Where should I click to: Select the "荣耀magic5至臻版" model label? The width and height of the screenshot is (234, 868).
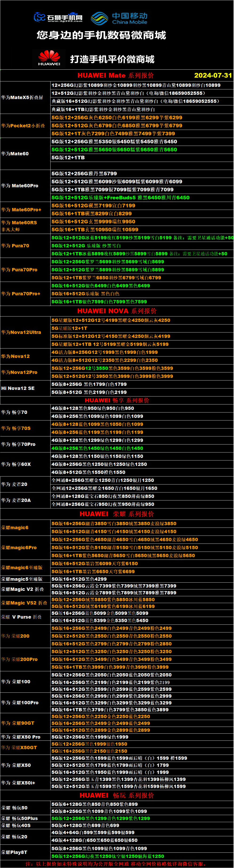click(x=22, y=579)
